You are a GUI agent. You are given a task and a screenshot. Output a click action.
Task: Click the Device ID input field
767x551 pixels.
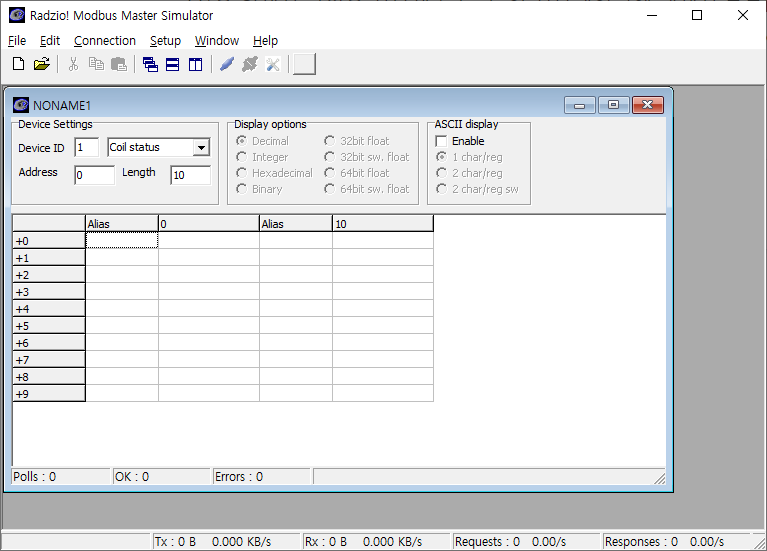[87, 147]
